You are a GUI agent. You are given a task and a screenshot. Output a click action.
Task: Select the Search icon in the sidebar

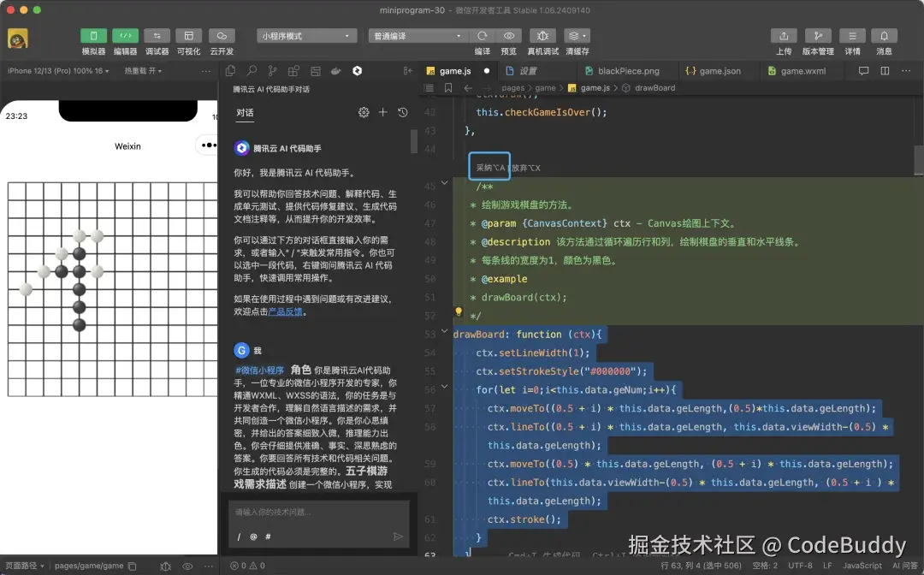click(x=251, y=71)
